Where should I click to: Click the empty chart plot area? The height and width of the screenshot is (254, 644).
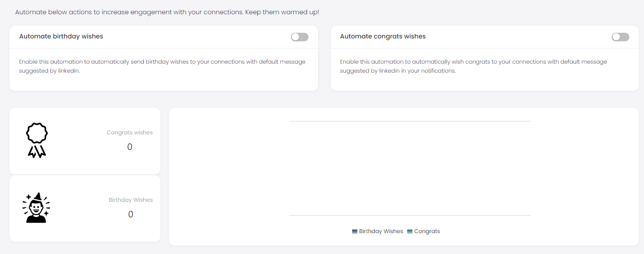coord(409,169)
